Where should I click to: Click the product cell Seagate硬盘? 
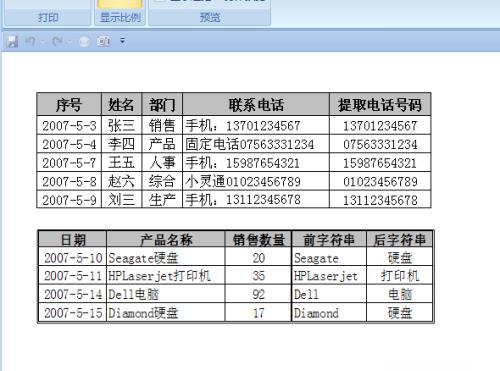click(166, 257)
